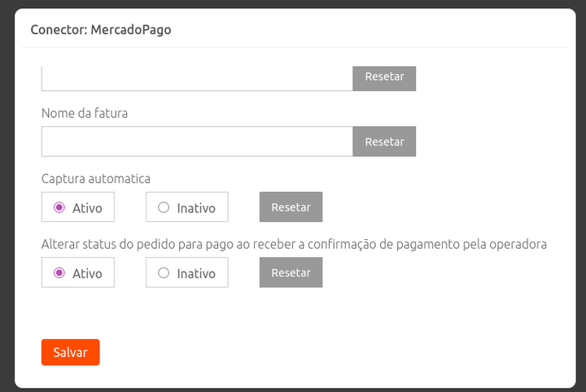Click the Nome da fatura label
The image size is (586, 392).
[x=85, y=113]
